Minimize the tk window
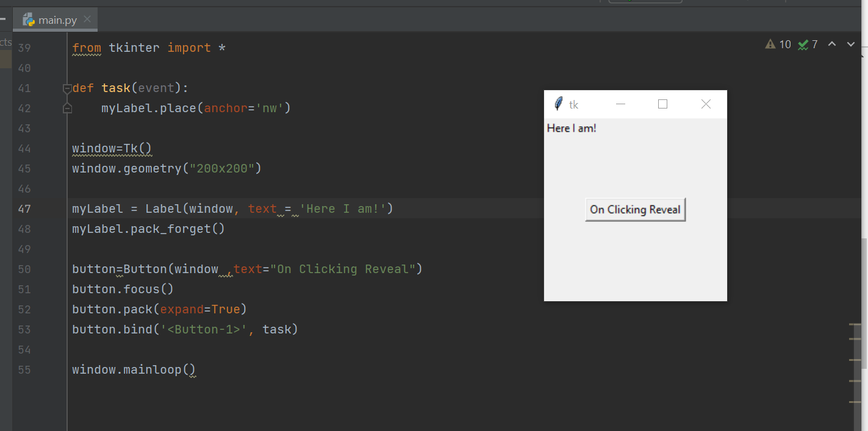This screenshot has height=431, width=868. point(621,104)
